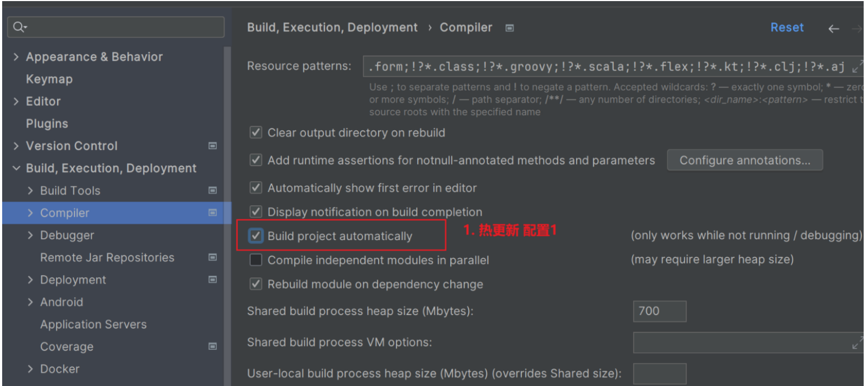Click the search magnifier icon in settings

click(x=20, y=27)
